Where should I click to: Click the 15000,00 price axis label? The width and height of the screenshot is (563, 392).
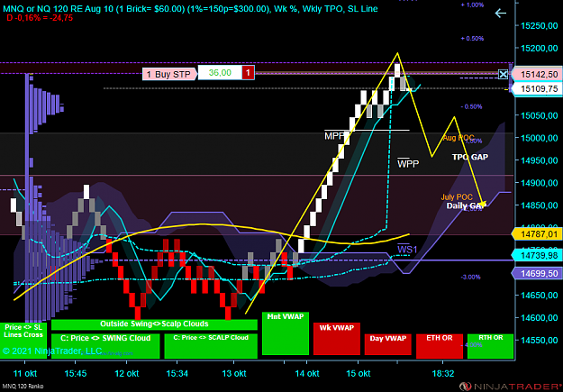[x=540, y=138]
